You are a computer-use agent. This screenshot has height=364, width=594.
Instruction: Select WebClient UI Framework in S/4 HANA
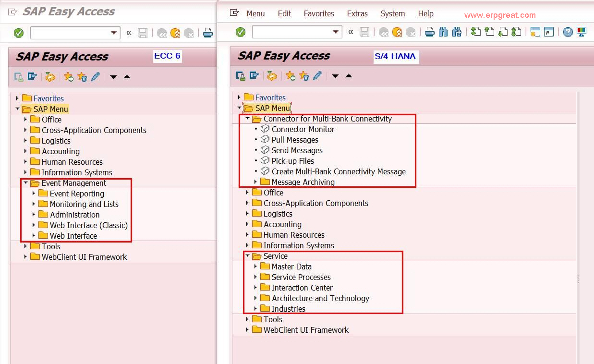coord(306,330)
